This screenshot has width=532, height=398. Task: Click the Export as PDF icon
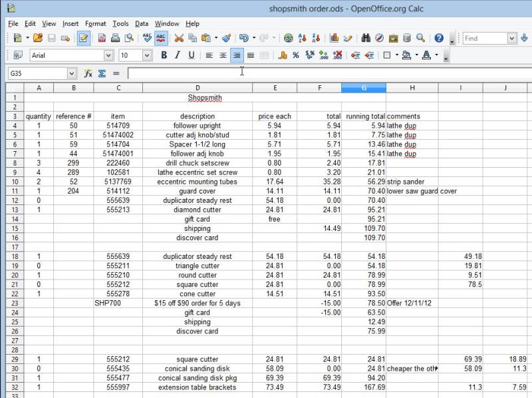(x=102, y=38)
